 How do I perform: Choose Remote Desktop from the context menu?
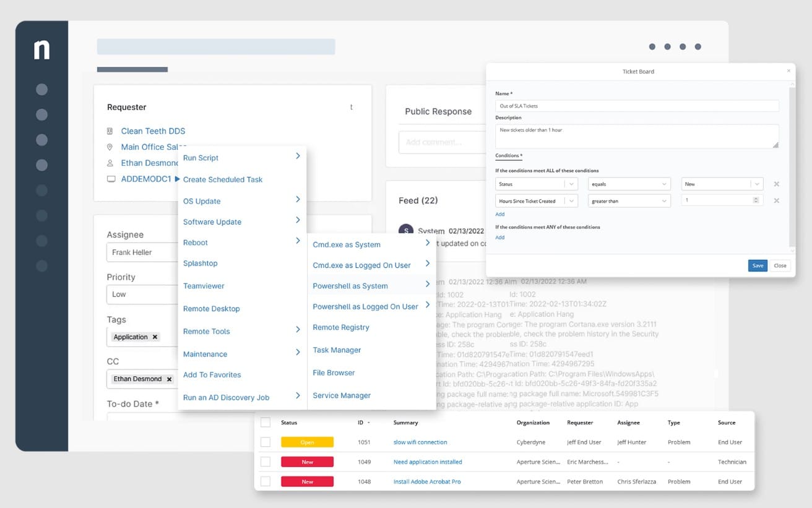pyautogui.click(x=211, y=309)
